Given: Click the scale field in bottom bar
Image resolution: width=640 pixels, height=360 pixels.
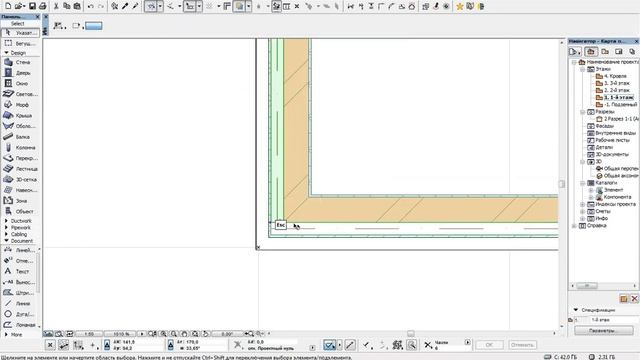Looking at the screenshot, I should pos(89,334).
